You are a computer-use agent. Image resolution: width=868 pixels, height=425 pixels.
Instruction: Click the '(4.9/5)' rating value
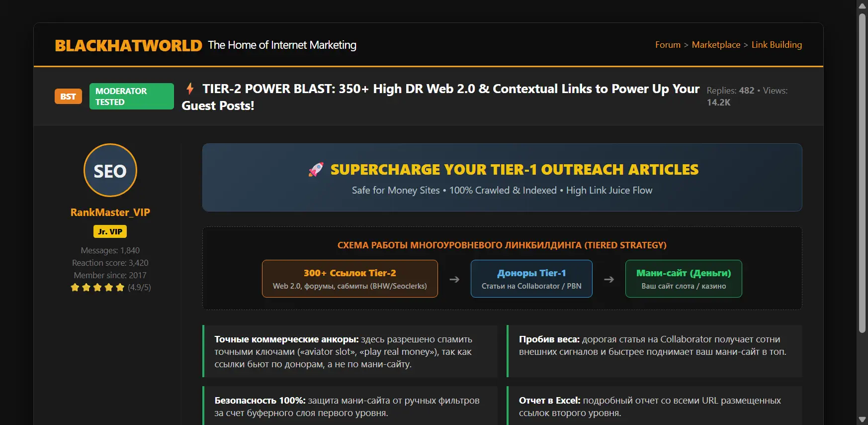point(139,287)
